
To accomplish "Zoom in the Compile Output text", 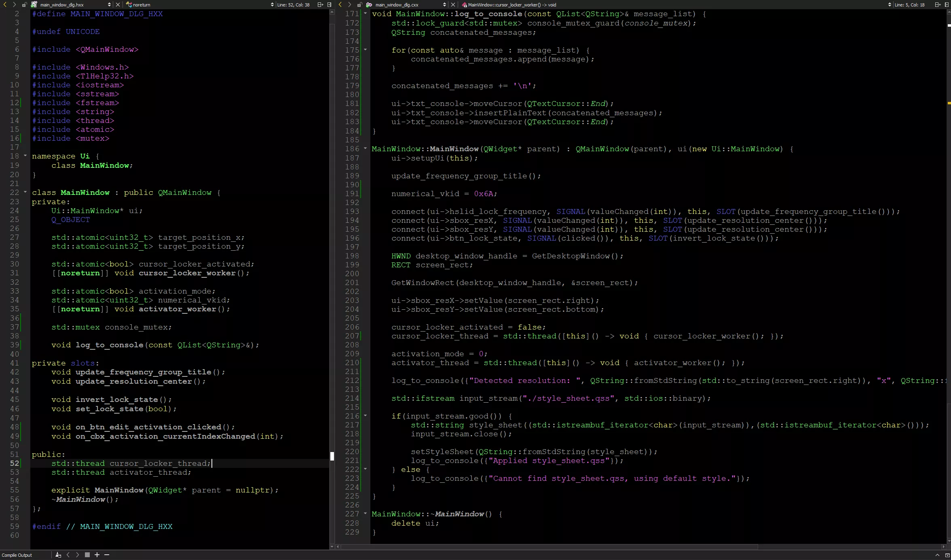I will pyautogui.click(x=97, y=555).
